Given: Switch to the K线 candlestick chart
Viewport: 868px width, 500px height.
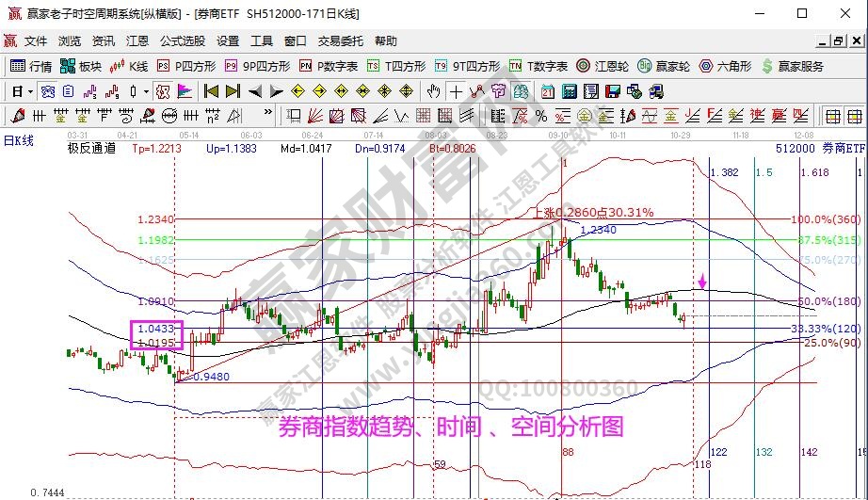Looking at the screenshot, I should click(129, 66).
